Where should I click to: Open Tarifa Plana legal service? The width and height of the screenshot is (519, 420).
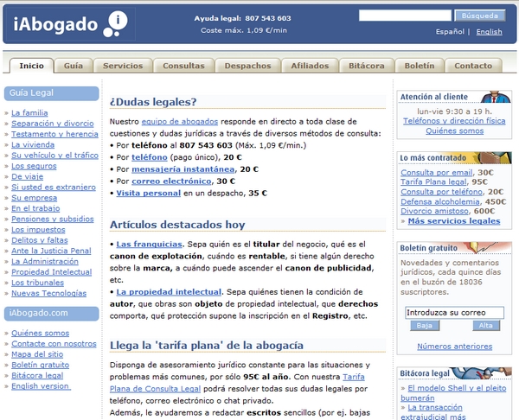coord(433,181)
